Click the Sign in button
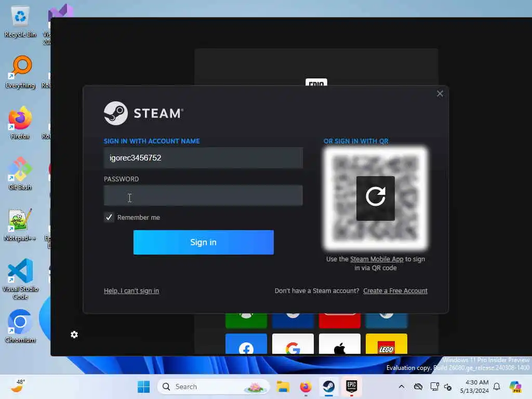 [204, 242]
